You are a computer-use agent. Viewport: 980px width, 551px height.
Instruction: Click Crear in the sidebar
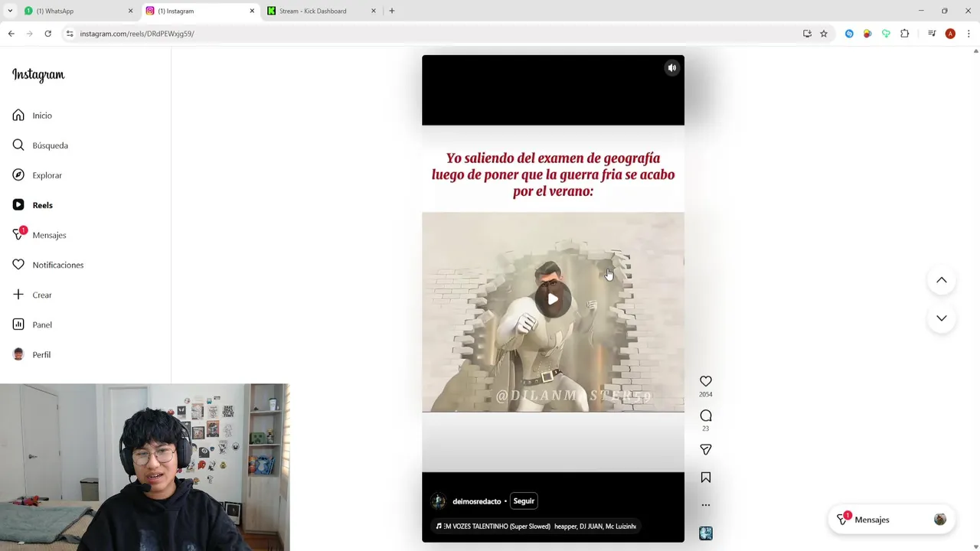coord(32,295)
